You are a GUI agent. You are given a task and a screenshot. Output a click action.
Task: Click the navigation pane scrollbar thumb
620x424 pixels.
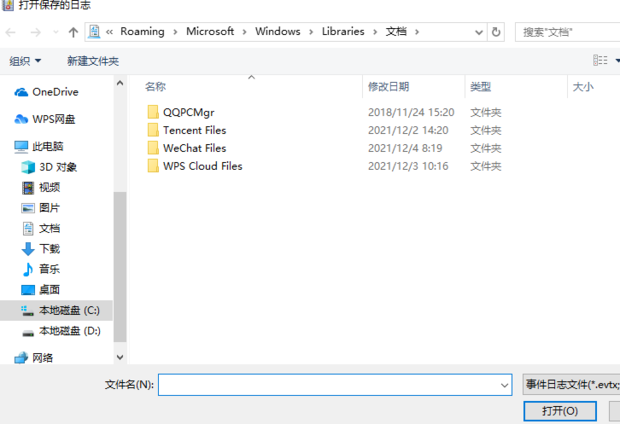[x=120, y=267]
